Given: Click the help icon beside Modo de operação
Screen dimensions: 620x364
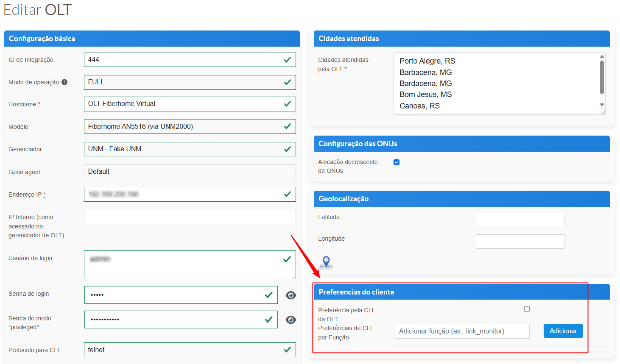Looking at the screenshot, I should 64,82.
